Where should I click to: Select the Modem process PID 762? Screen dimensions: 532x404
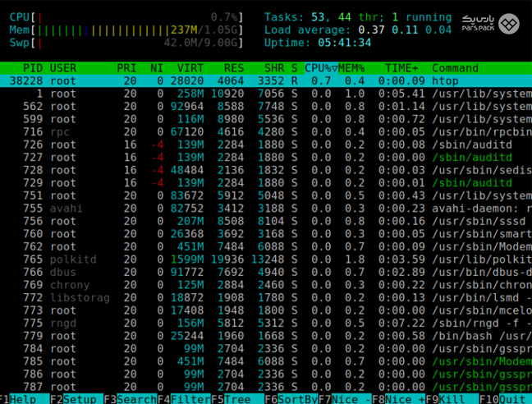click(x=266, y=246)
